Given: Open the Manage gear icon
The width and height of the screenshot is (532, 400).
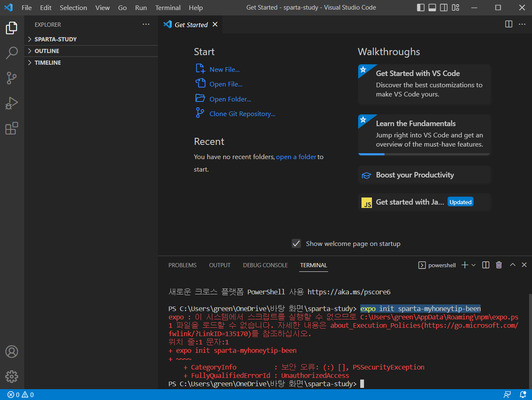Looking at the screenshot, I should [12, 377].
